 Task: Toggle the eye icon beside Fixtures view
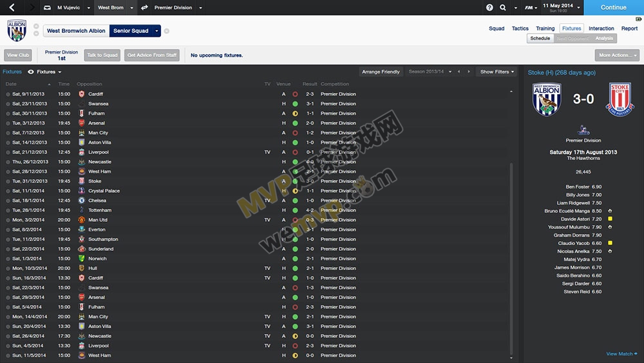click(x=31, y=72)
